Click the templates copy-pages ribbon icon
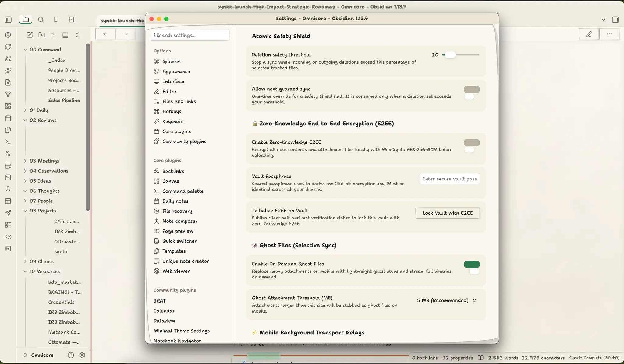Viewport: 624px width, 364px height. [8, 130]
